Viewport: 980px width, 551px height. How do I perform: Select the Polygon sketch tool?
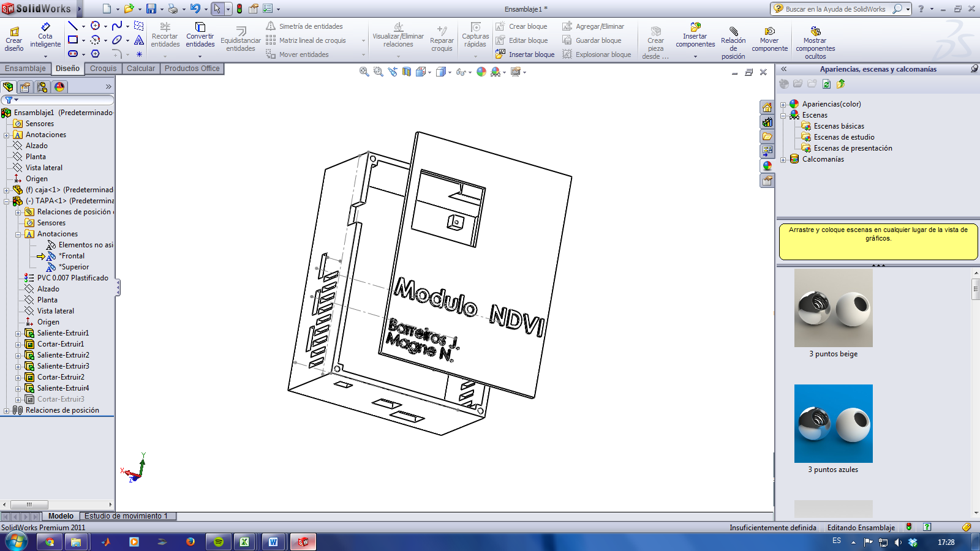click(96, 54)
